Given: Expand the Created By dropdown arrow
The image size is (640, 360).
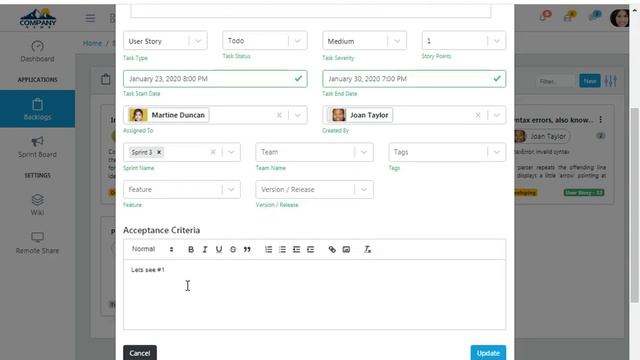Looking at the screenshot, I should pos(496,115).
